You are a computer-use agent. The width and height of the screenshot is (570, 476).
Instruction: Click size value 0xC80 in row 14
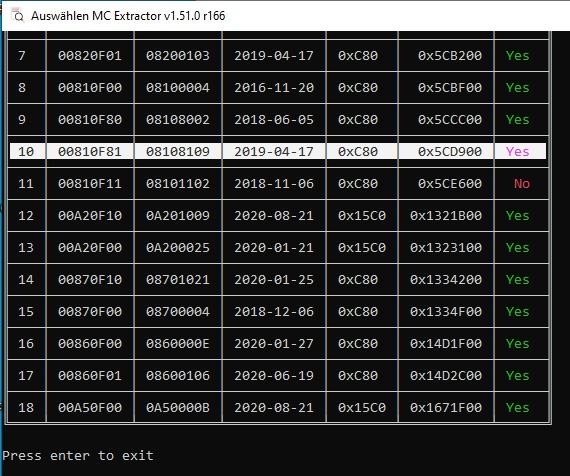[x=358, y=280]
